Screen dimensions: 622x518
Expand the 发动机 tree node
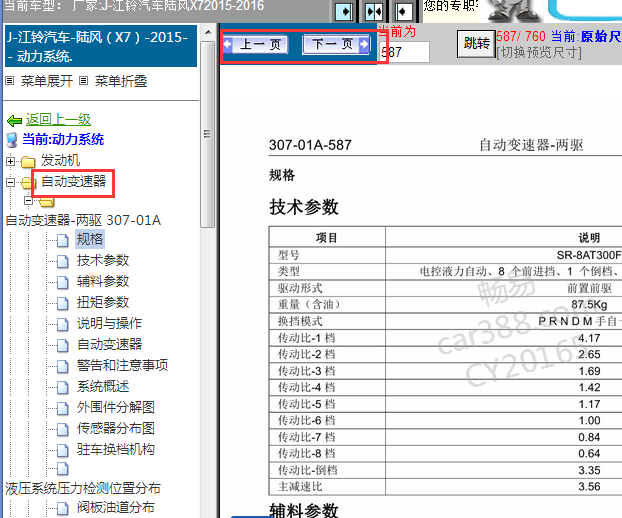(11, 161)
